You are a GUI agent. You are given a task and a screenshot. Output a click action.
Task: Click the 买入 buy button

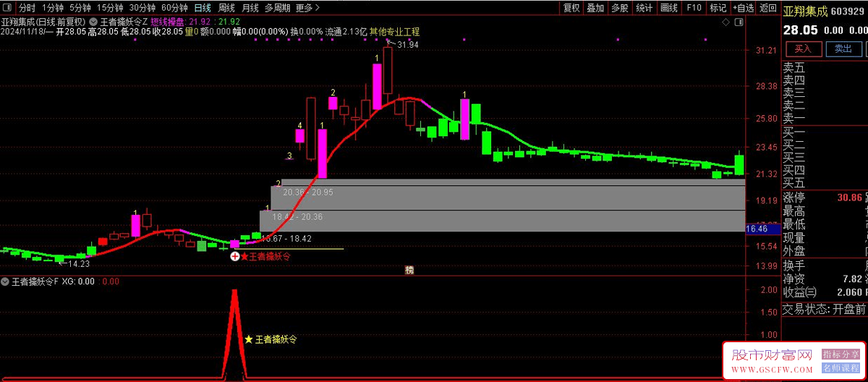tap(804, 49)
